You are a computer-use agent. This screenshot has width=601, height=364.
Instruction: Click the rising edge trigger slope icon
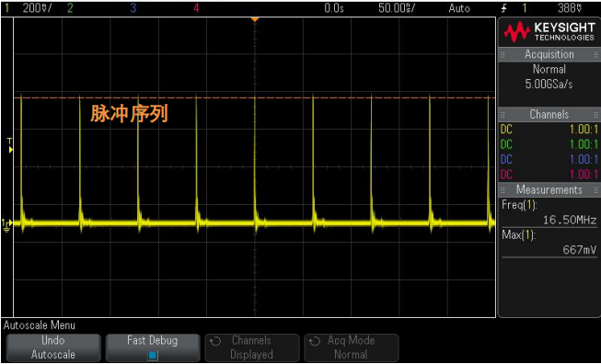pos(504,8)
